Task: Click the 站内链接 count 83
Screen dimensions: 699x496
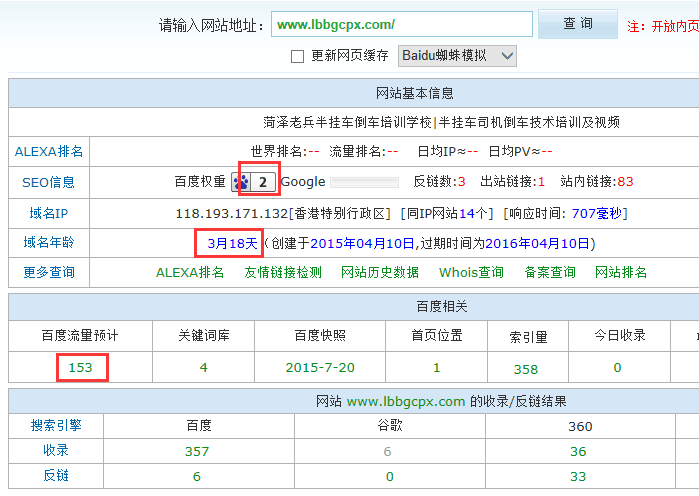Action: tap(625, 182)
